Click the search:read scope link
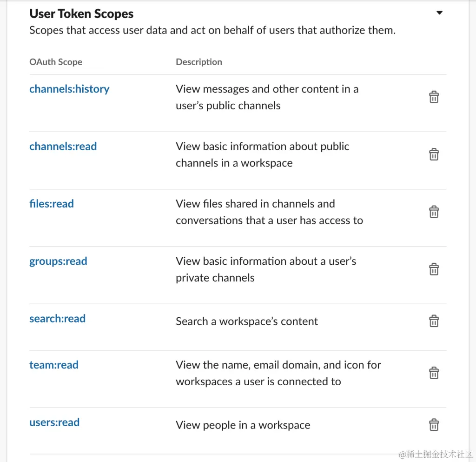This screenshot has height=462, width=476. [x=57, y=319]
